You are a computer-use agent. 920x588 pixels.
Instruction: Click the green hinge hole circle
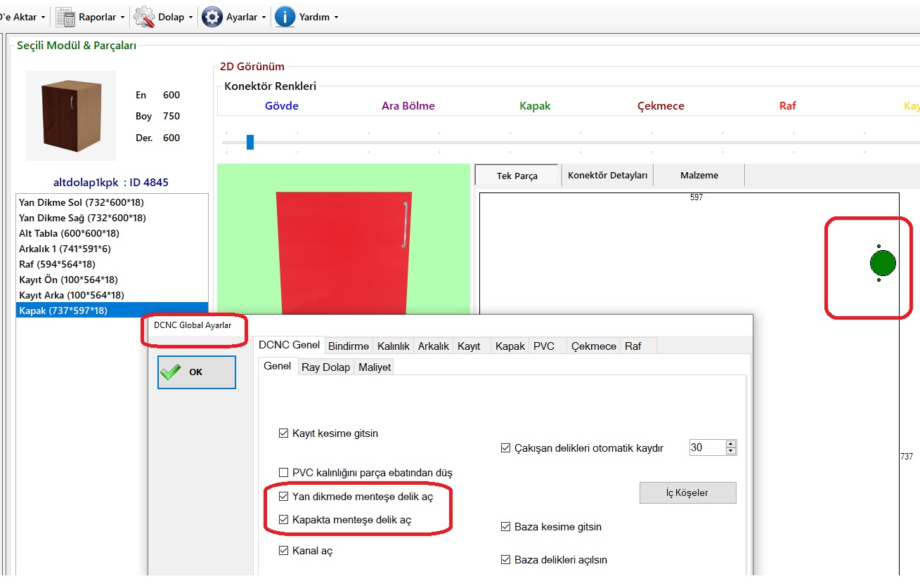click(x=883, y=263)
